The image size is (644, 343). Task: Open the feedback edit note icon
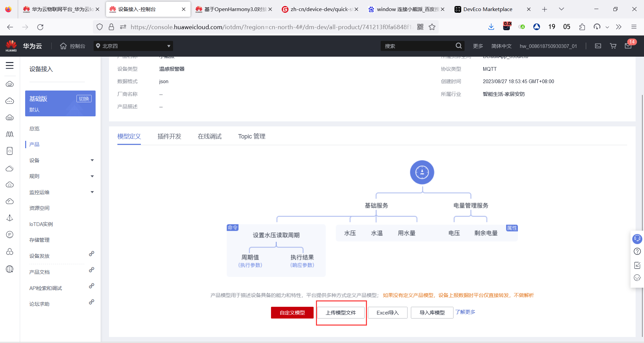(x=637, y=265)
